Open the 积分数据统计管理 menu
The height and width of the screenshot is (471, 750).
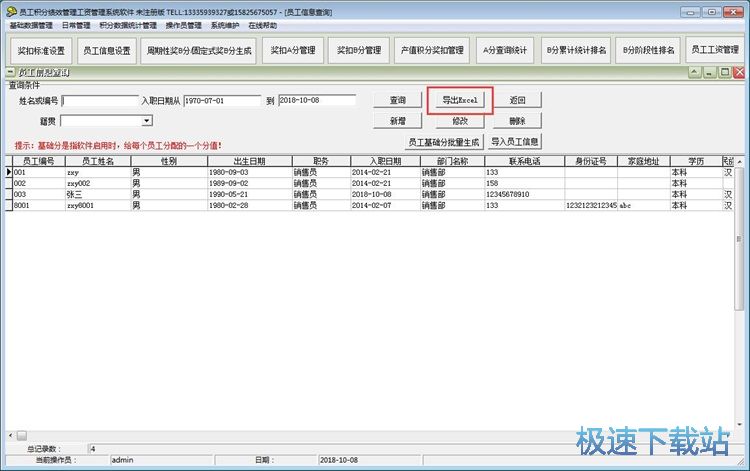128,25
